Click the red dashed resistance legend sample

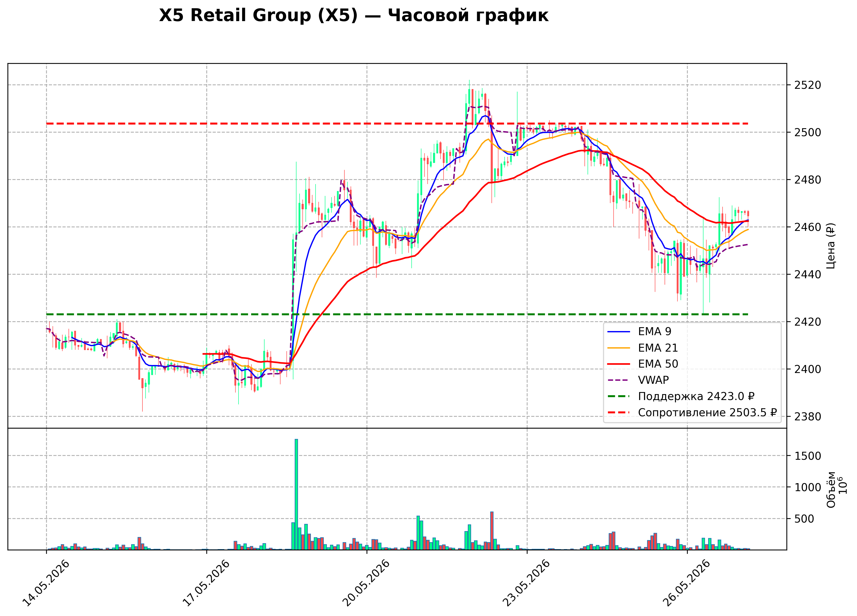point(619,413)
